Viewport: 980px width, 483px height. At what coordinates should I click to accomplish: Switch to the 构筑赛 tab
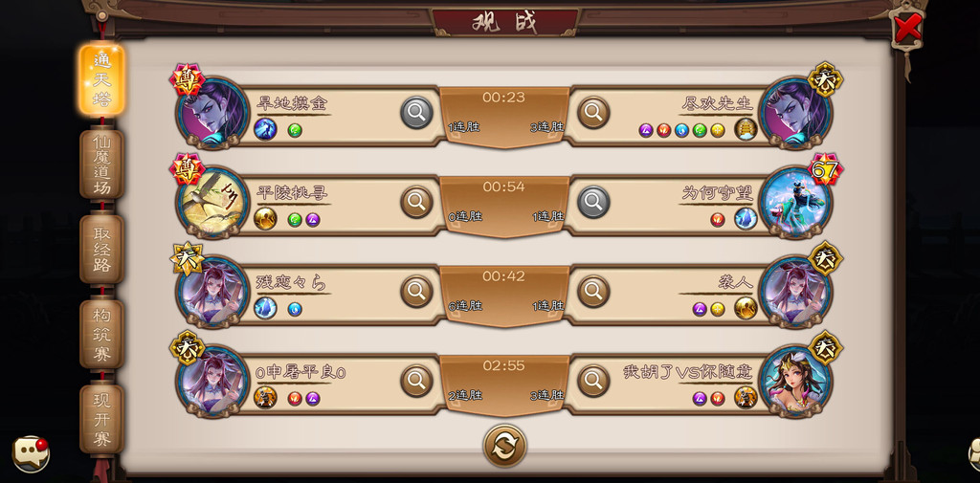[x=101, y=334]
